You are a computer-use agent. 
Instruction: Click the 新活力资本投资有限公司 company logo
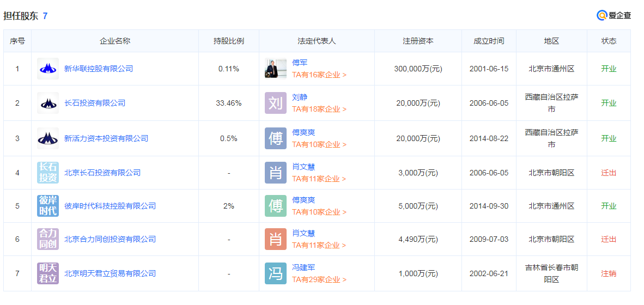[x=47, y=138]
